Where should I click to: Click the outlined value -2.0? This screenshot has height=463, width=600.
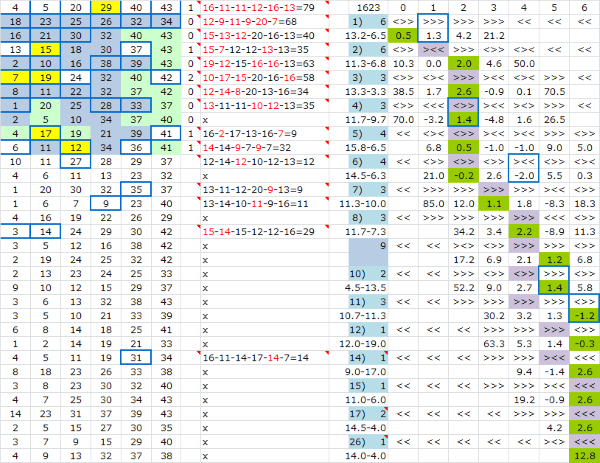524,176
